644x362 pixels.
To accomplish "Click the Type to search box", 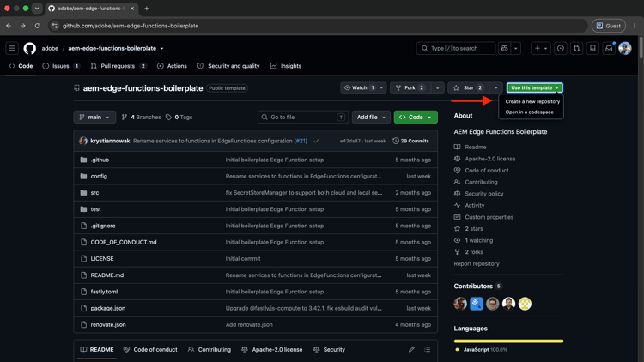I will click(x=455, y=48).
